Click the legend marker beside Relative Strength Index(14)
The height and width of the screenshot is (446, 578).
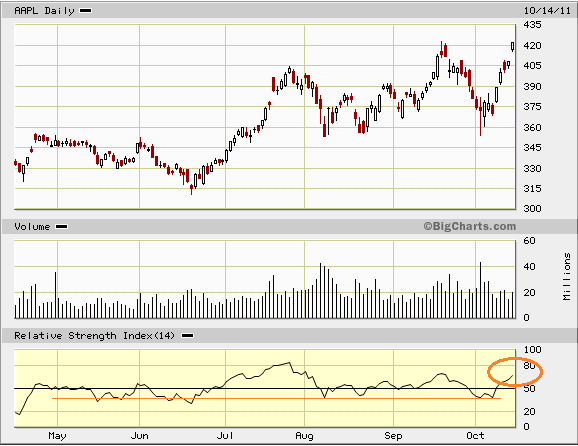click(x=188, y=336)
